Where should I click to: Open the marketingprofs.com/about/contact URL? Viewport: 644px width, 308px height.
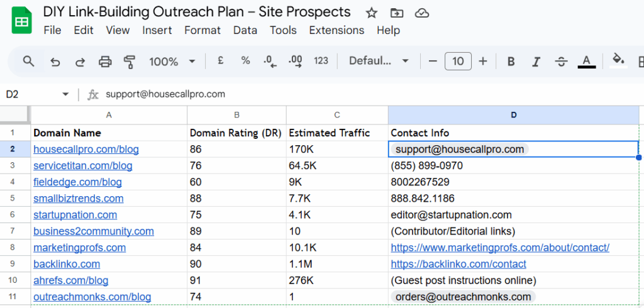500,248
